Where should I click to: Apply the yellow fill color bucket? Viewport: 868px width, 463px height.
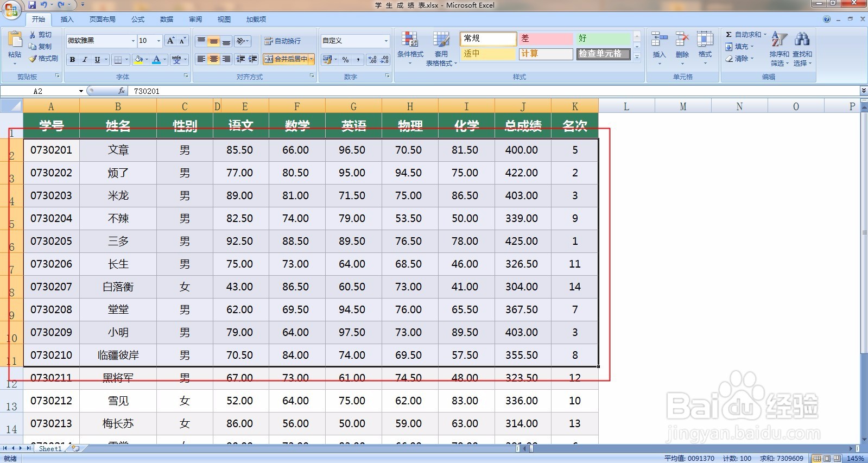(138, 60)
